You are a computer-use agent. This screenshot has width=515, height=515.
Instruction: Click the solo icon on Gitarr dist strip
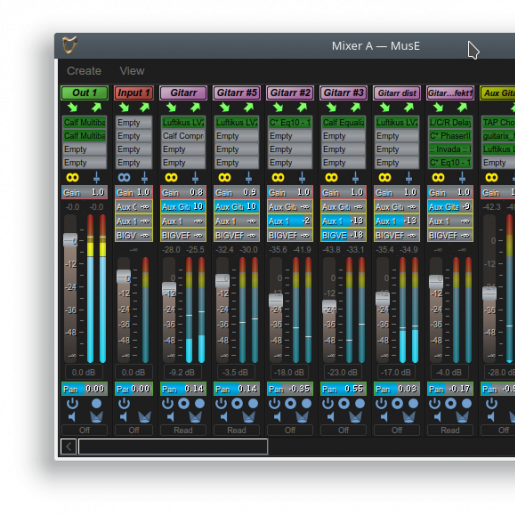click(409, 417)
